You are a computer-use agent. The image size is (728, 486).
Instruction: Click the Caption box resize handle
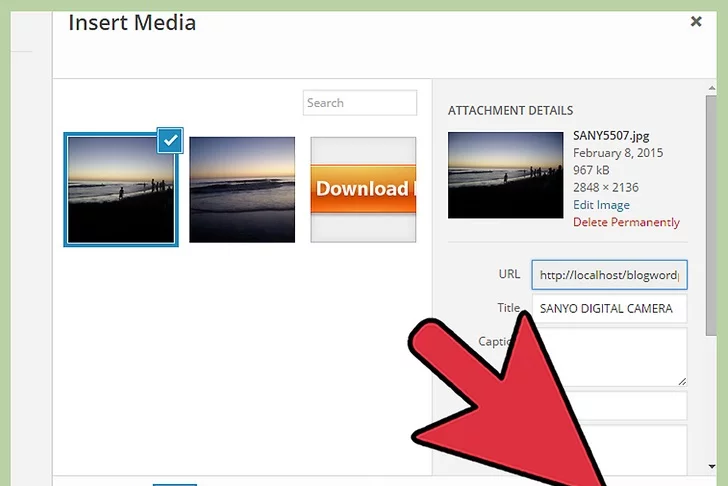coord(682,381)
